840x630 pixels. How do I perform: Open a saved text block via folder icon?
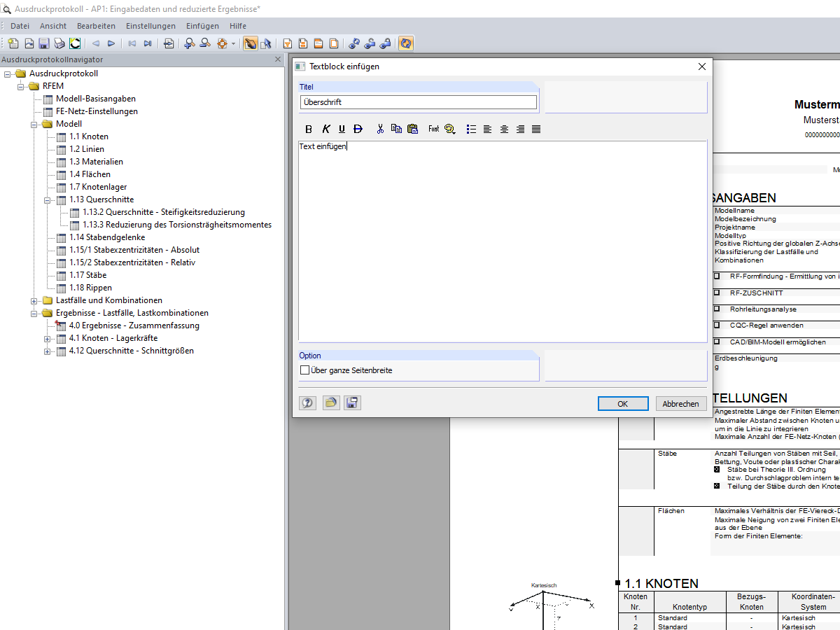(x=330, y=403)
